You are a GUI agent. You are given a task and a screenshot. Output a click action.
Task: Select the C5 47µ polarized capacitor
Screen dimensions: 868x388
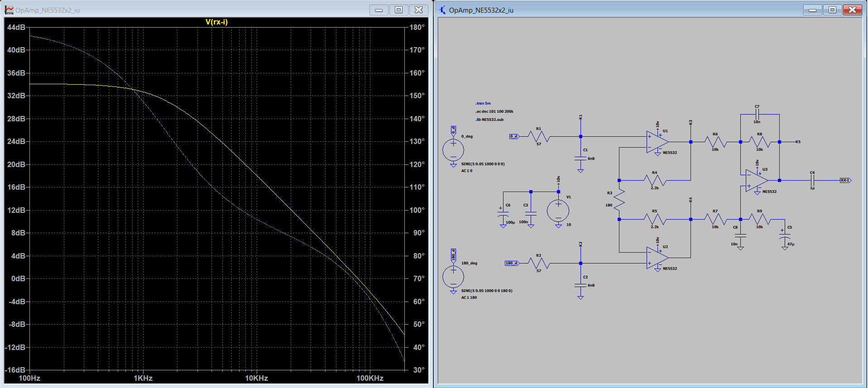point(785,236)
